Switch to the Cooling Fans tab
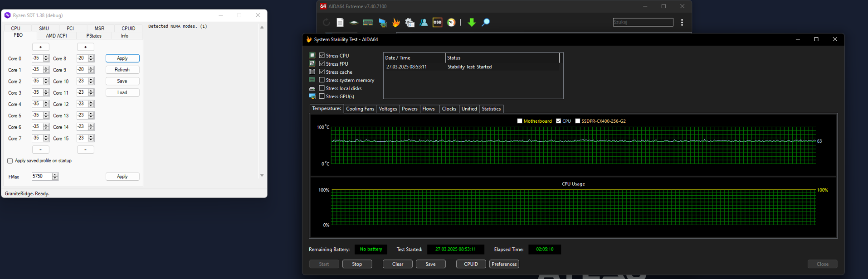The height and width of the screenshot is (279, 868). (x=360, y=109)
